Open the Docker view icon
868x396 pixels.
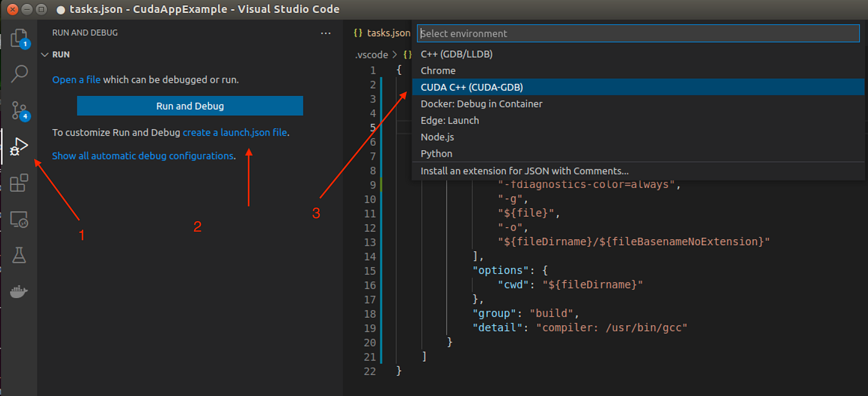pyautogui.click(x=19, y=291)
